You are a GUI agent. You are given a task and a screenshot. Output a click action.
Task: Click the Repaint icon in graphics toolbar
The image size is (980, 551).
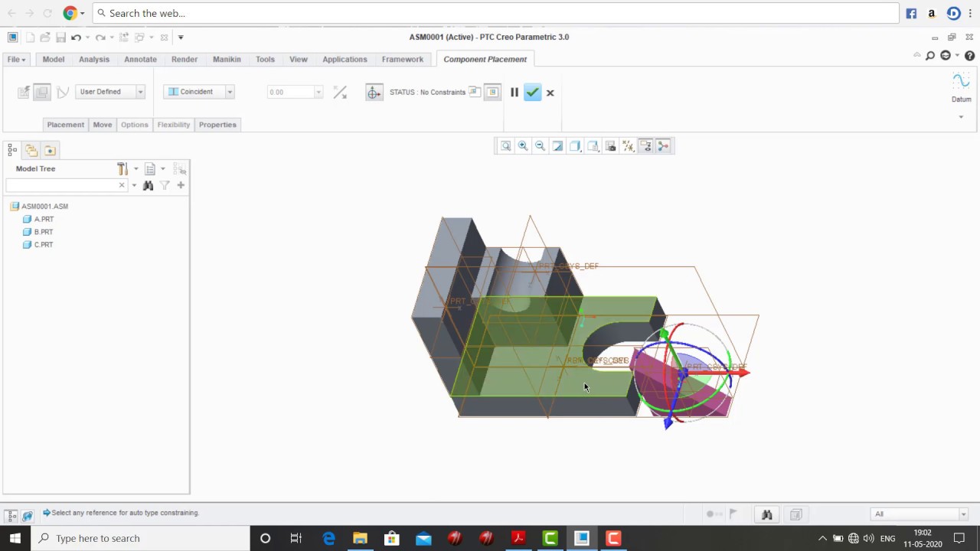(x=557, y=146)
